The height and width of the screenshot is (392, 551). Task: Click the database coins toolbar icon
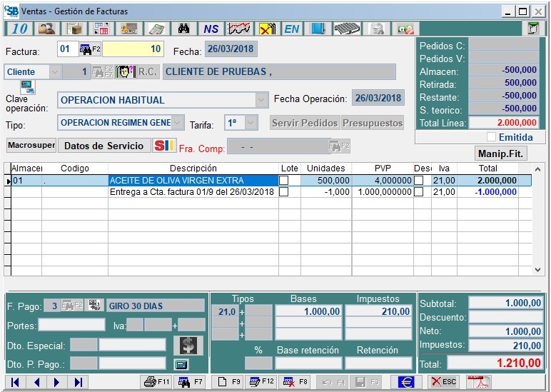377,29
